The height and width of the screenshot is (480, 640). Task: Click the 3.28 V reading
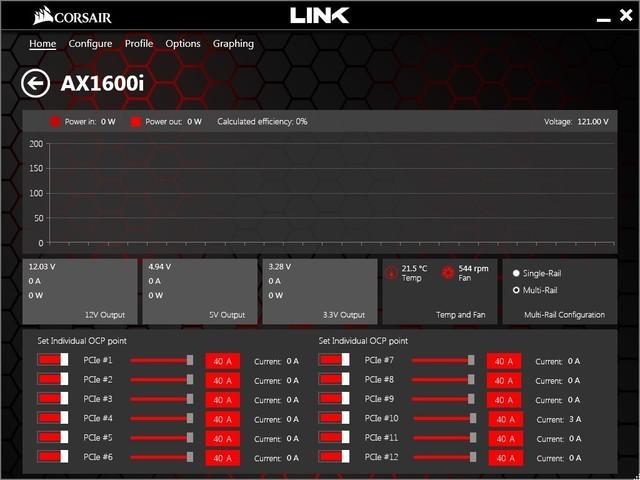point(280,267)
